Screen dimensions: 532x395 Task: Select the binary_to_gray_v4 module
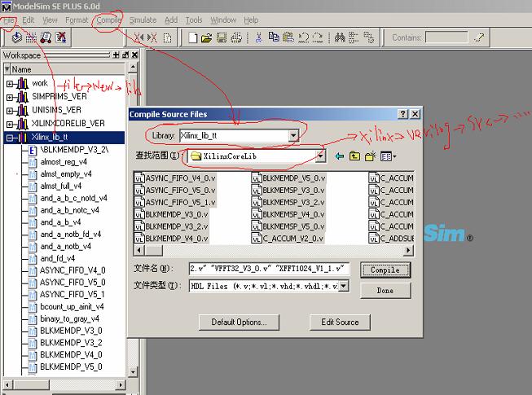click(69, 318)
